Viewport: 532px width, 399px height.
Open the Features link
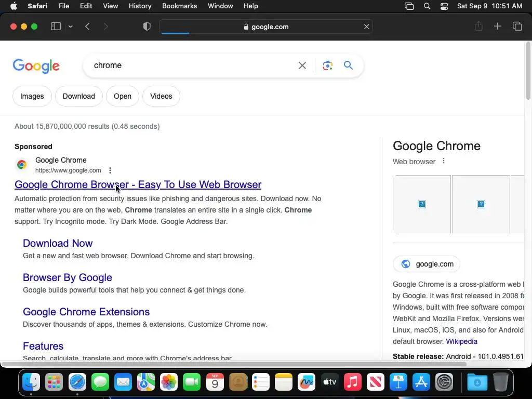pos(43,345)
